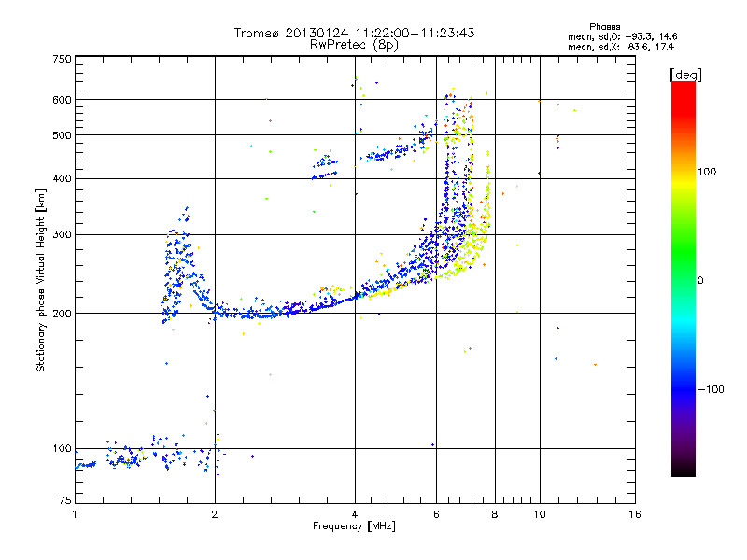747x560 pixels.
Task: Click the '75' height axis tick label
Action: pyautogui.click(x=65, y=500)
